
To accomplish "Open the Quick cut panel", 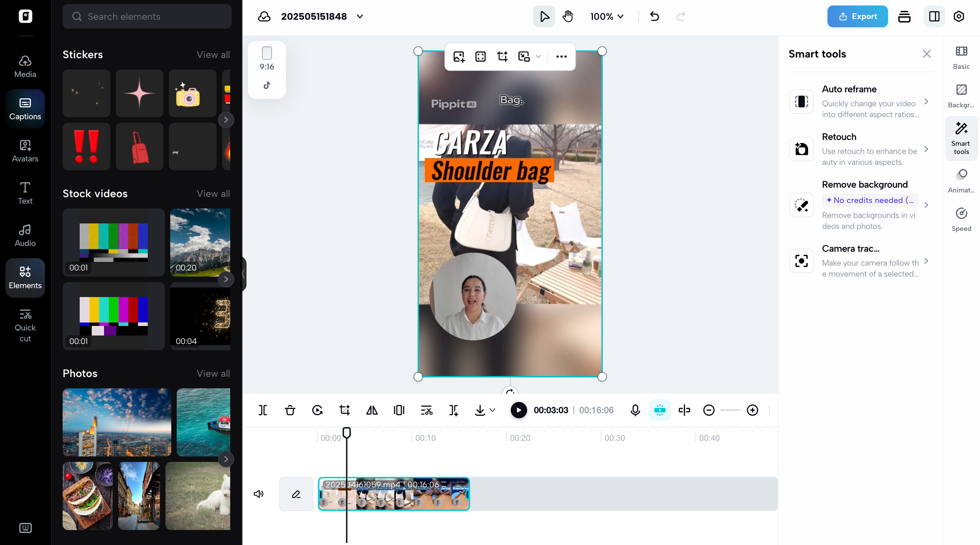I will pos(25,325).
